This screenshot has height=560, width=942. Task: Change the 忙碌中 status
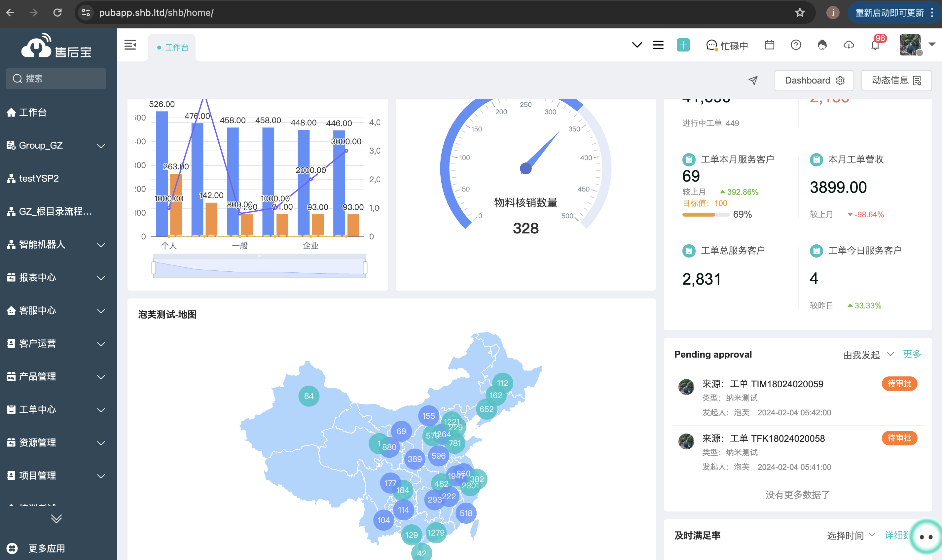coord(727,46)
